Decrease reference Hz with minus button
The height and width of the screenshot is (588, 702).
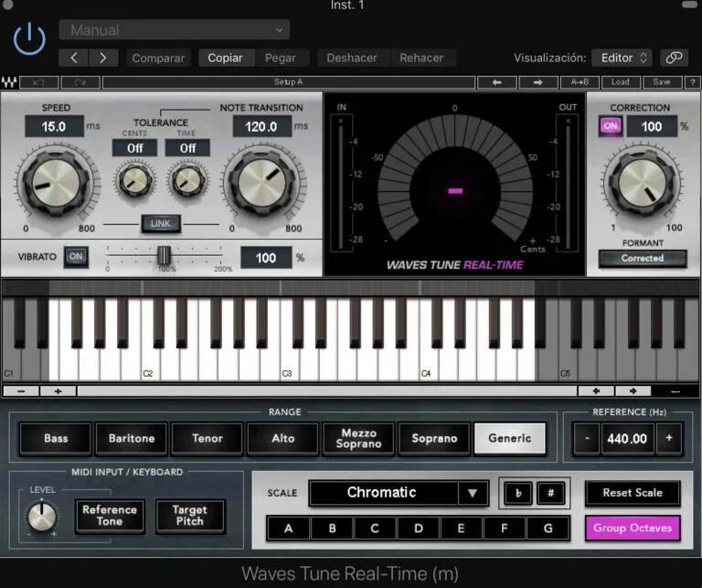coord(587,438)
